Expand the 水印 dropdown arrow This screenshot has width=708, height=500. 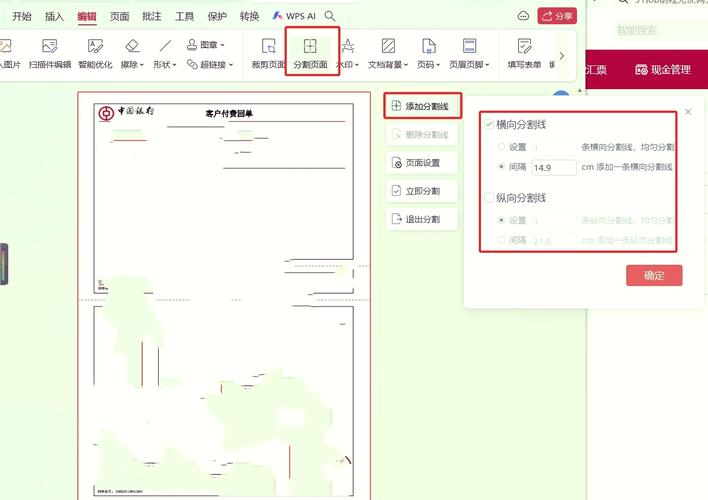(x=357, y=65)
